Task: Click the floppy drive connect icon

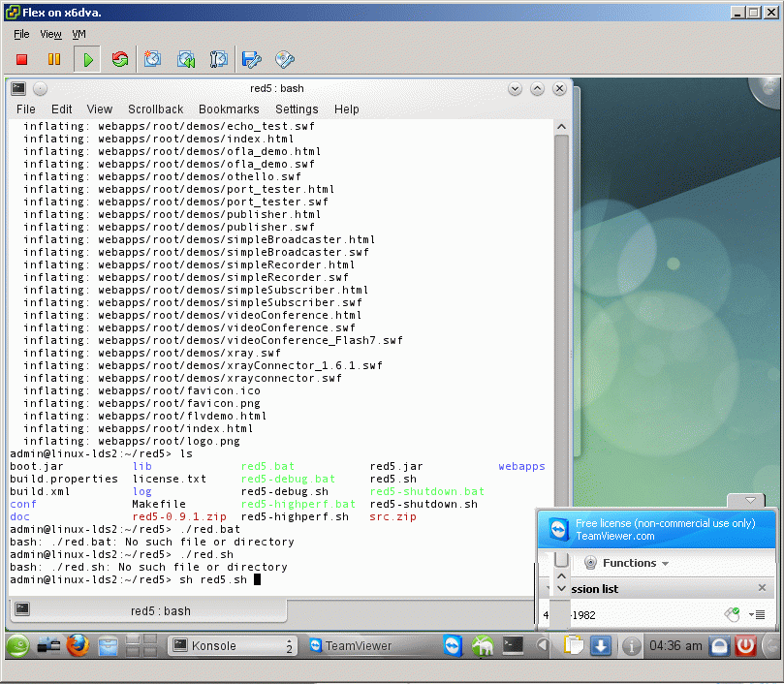Action: (x=252, y=59)
